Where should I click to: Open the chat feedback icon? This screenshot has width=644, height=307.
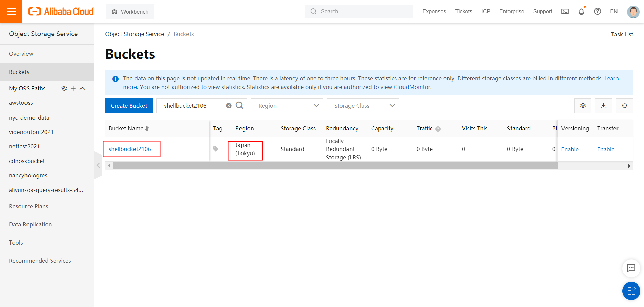click(631, 268)
